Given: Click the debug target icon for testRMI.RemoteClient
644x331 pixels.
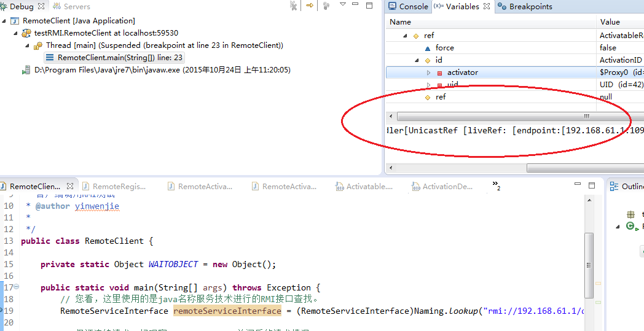Looking at the screenshot, I should point(26,33).
